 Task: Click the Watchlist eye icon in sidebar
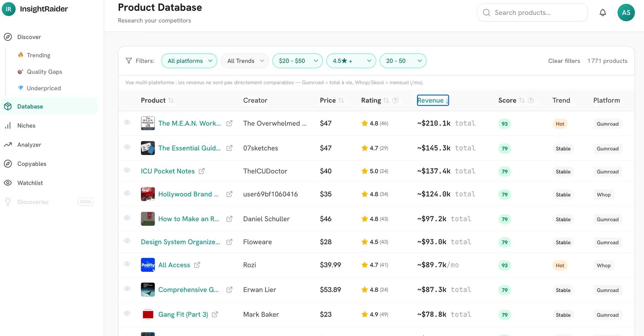tap(8, 183)
